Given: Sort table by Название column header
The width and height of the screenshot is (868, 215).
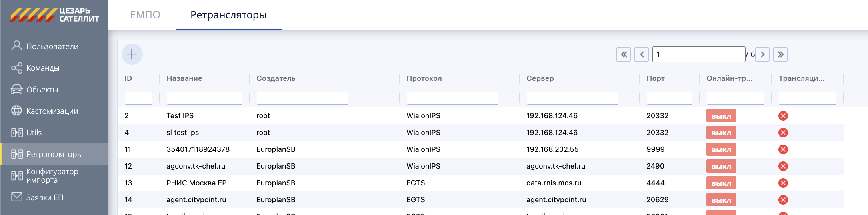Looking at the screenshot, I should click(184, 78).
